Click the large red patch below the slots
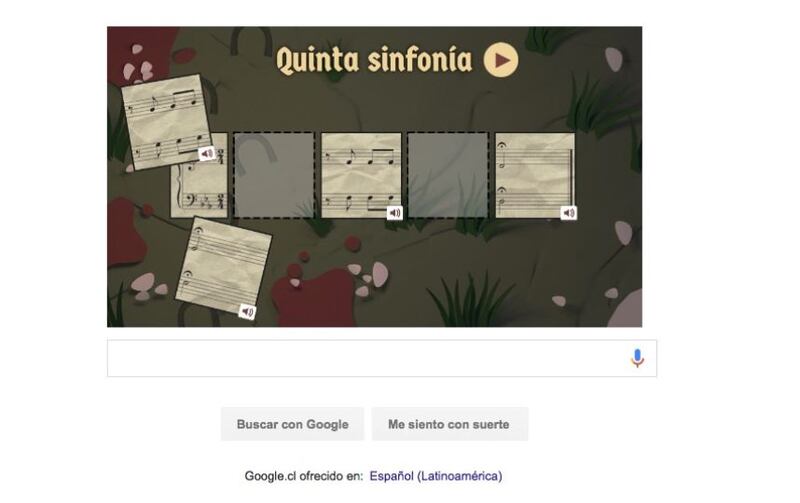Image resolution: width=800 pixels, height=503 pixels. coord(315,298)
